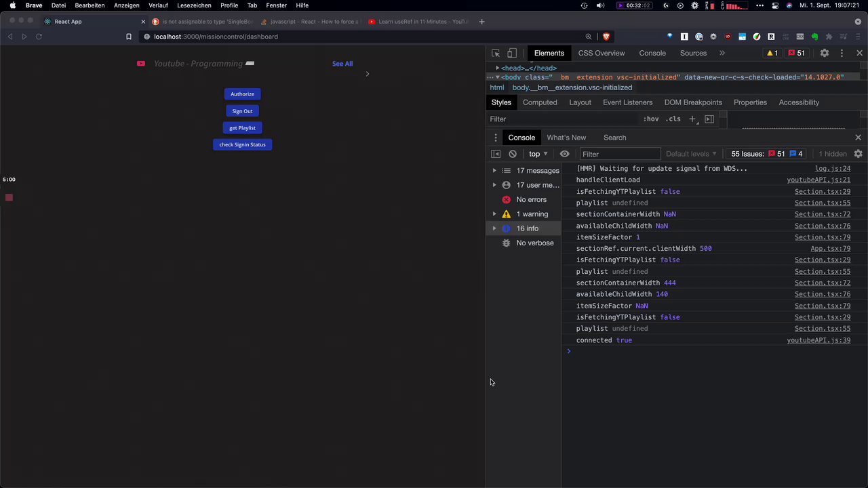Click the Authorize button
868x488 pixels.
(x=242, y=94)
